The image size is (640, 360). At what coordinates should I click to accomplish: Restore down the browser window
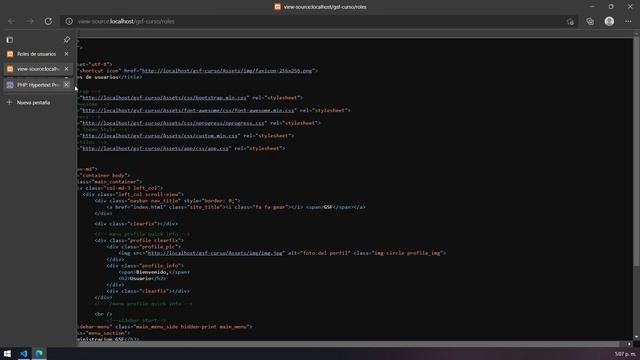(611, 7)
